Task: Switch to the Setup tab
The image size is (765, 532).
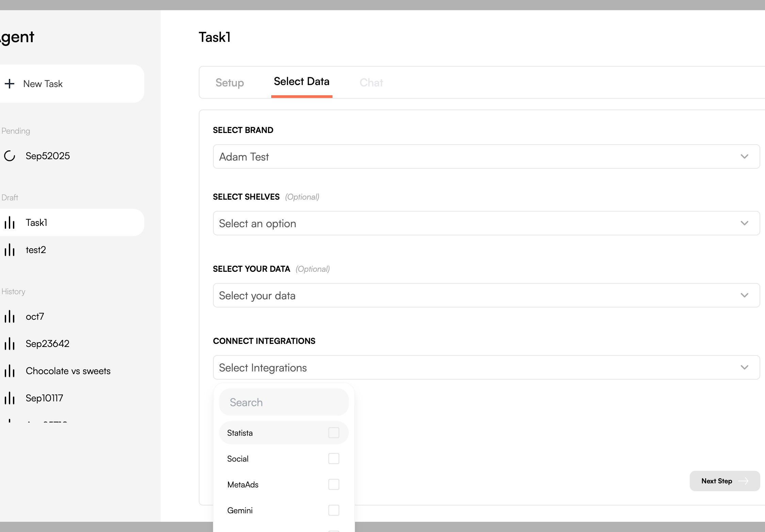Action: pos(230,83)
